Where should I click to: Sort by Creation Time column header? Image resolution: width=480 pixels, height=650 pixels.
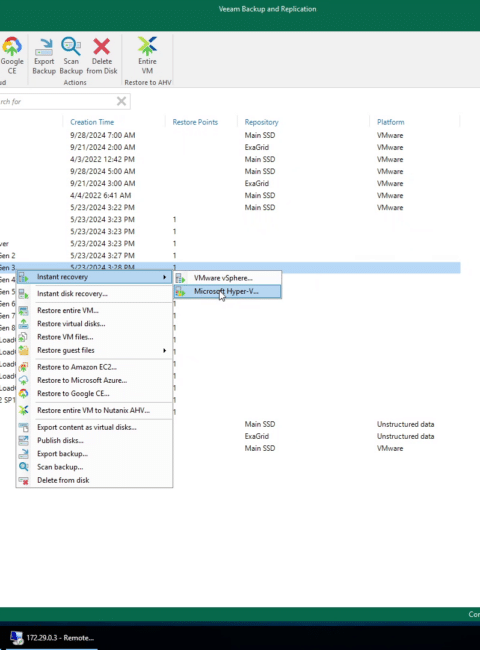92,122
